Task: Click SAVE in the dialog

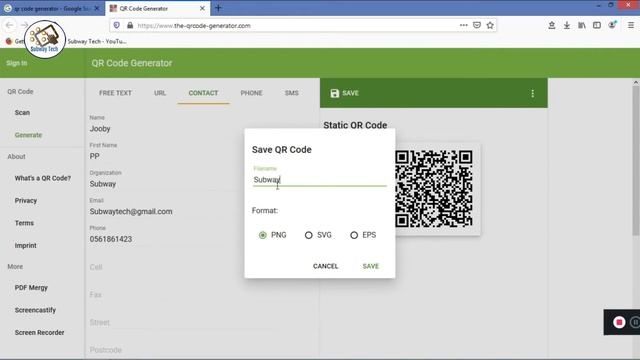Action: pos(371,266)
